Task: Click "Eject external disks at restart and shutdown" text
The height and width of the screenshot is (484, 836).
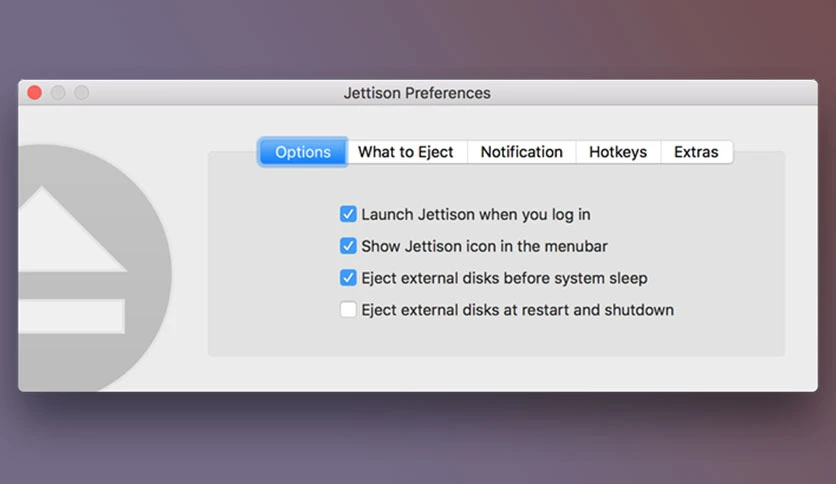Action: pos(518,310)
